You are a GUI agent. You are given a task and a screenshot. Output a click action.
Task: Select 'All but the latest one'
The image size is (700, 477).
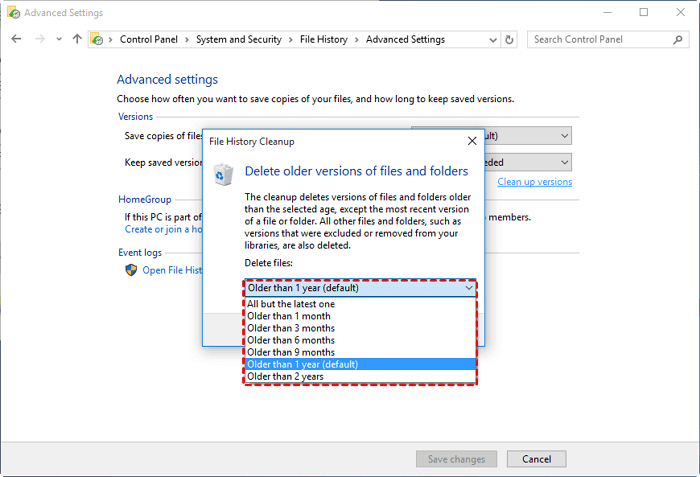point(290,303)
